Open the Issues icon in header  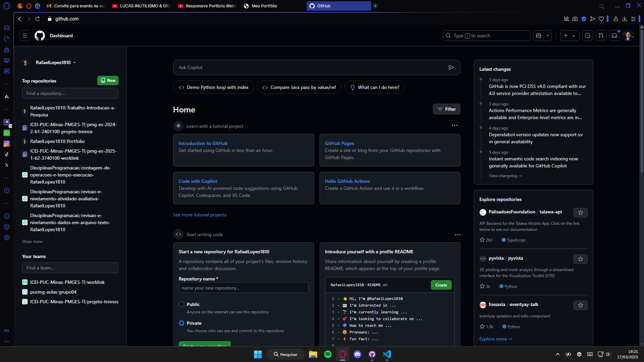pos(588,36)
